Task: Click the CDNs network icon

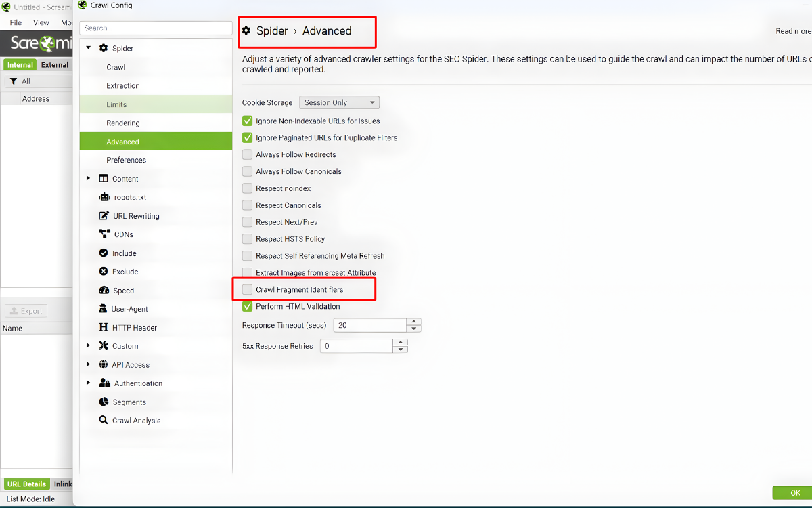Action: 104,234
